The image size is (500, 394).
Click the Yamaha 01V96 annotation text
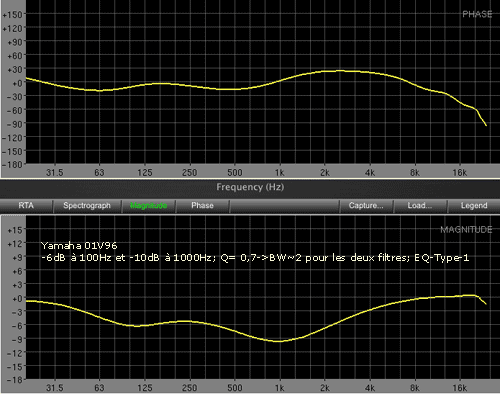[x=79, y=246]
